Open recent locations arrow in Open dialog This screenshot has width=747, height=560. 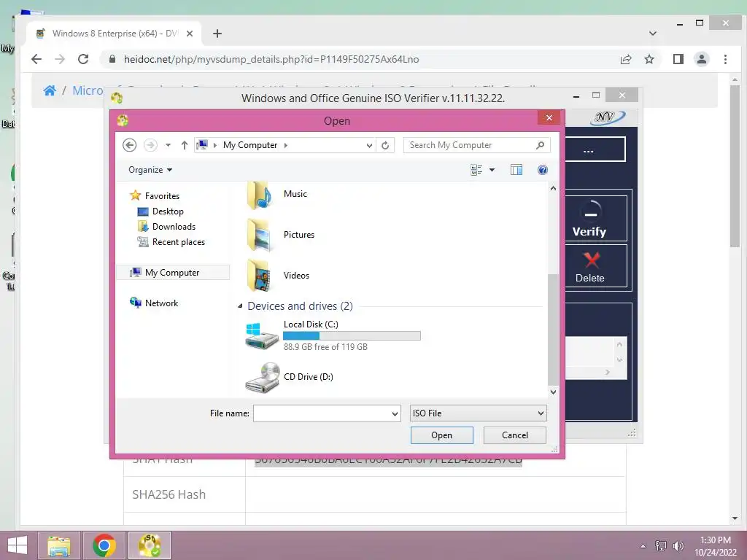click(169, 145)
